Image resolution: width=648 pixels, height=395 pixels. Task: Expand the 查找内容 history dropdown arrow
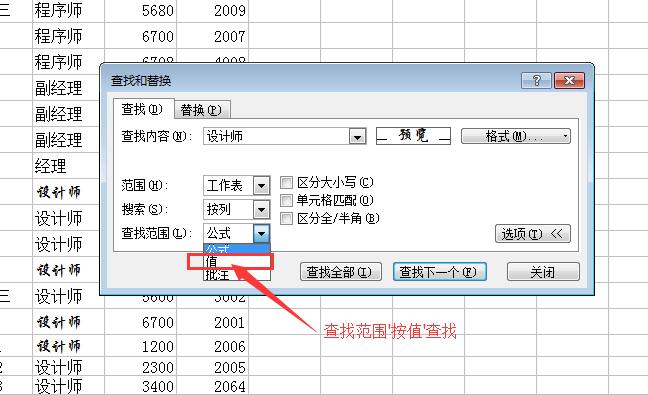(x=357, y=136)
